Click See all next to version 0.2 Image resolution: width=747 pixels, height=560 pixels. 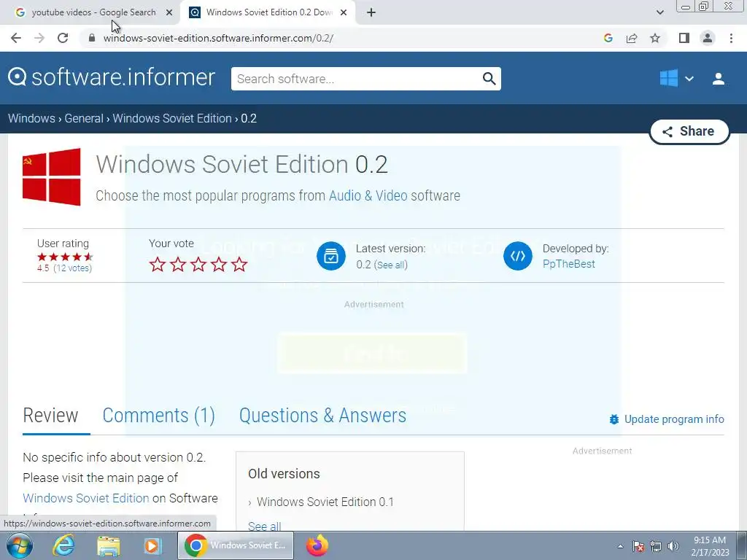[x=391, y=265]
